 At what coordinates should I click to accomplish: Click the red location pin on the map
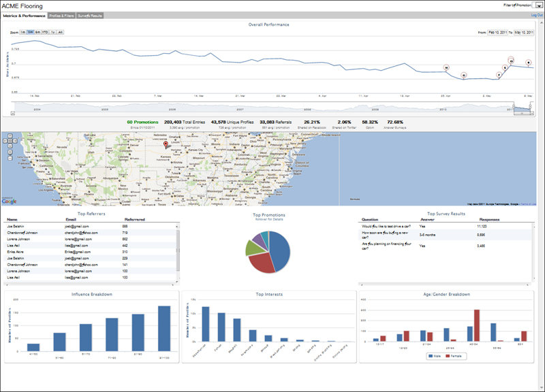tap(166, 144)
